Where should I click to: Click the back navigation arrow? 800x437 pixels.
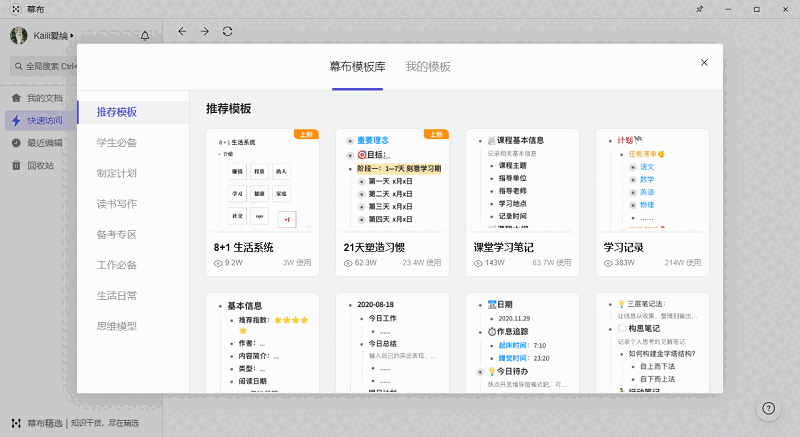click(182, 31)
